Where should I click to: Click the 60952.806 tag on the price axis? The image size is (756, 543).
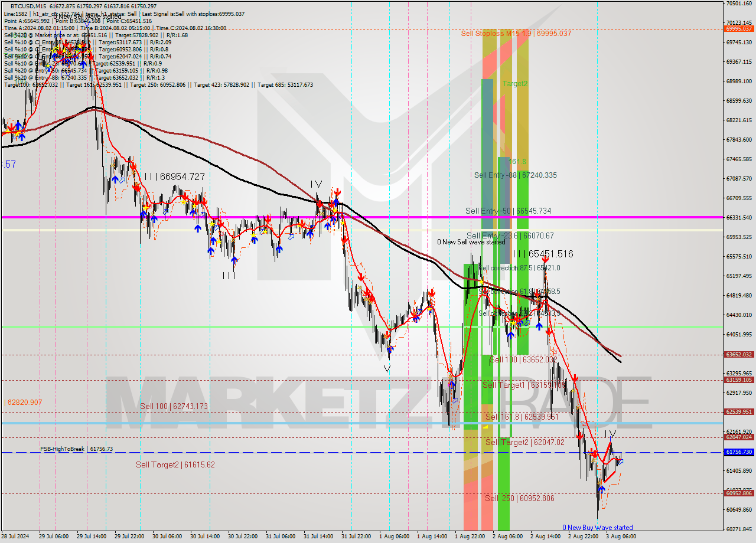coord(739,493)
